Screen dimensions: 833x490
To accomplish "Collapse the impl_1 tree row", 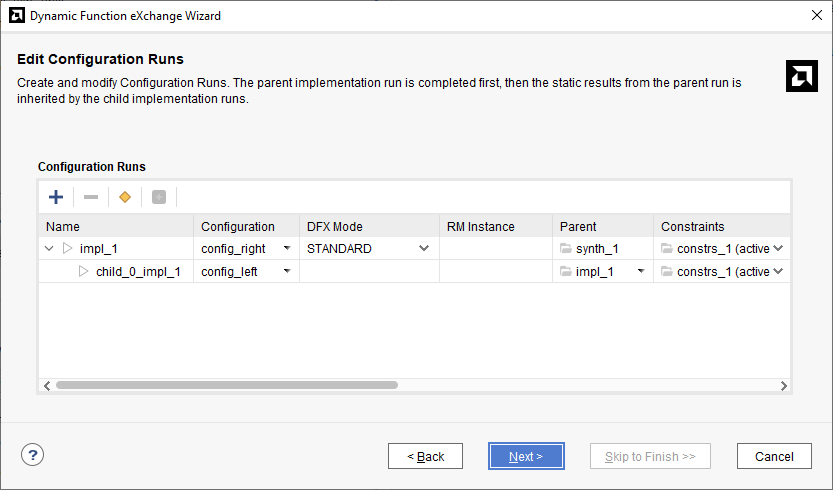I will pyautogui.click(x=49, y=248).
